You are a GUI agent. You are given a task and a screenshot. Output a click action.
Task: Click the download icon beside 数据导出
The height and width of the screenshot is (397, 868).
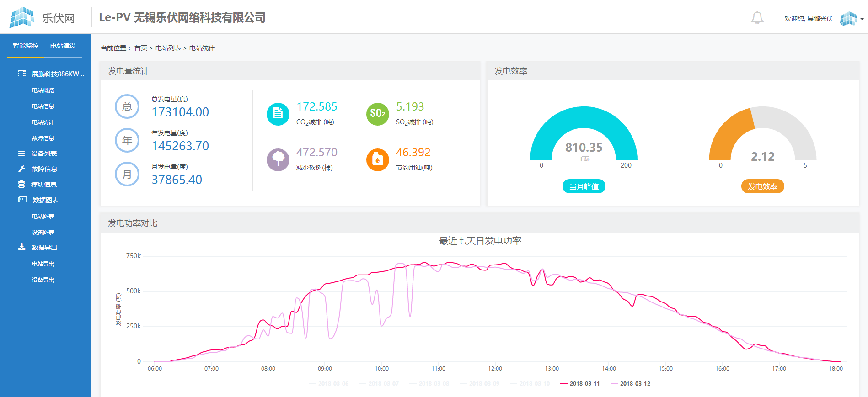pos(21,247)
